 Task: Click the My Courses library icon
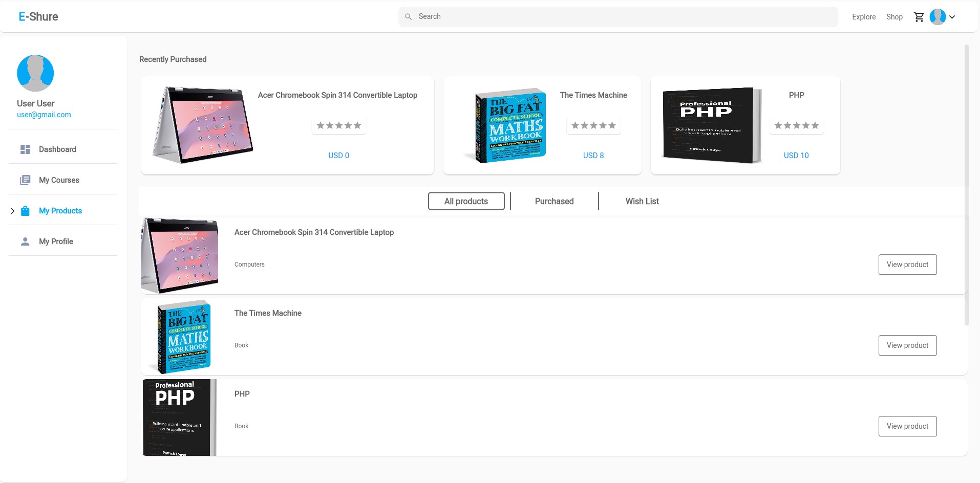point(25,180)
